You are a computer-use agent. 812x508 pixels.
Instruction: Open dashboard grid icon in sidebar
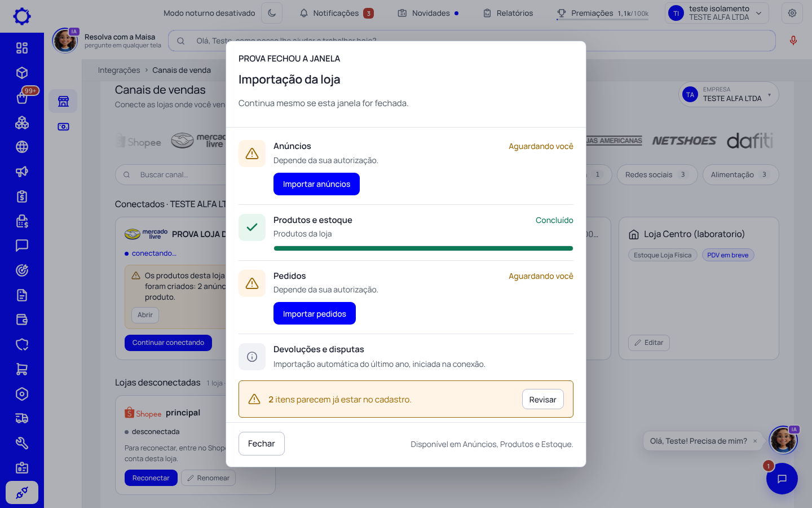coord(22,48)
